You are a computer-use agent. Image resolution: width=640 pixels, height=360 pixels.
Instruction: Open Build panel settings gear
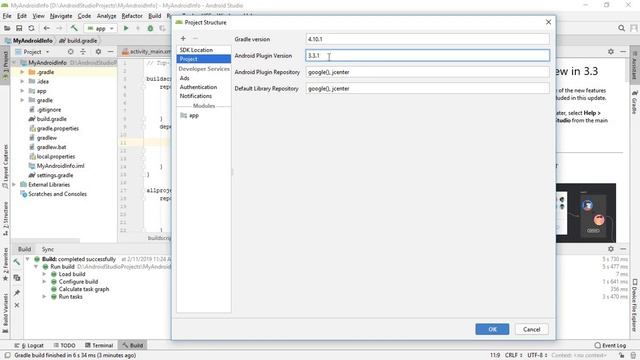click(611, 249)
